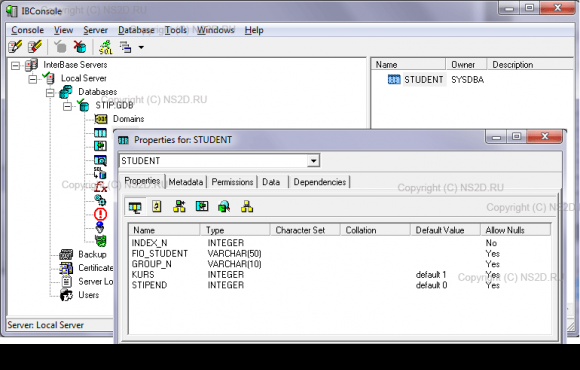Click the Register server pencil icon
Image resolution: width=580 pixels, height=370 pixels.
pyautogui.click(x=15, y=47)
